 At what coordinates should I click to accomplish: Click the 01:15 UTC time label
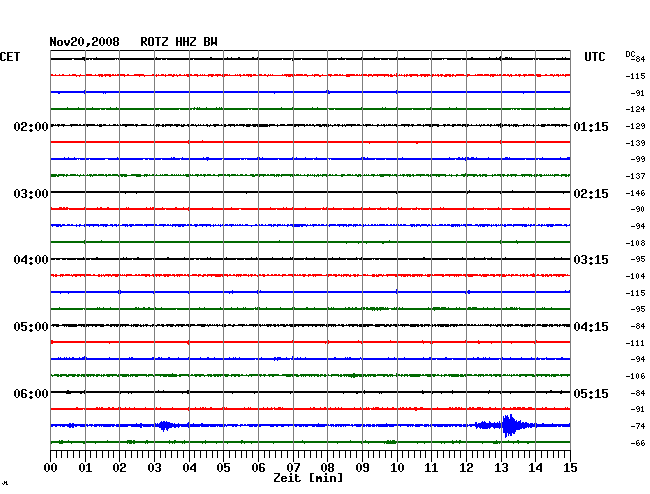591,126
